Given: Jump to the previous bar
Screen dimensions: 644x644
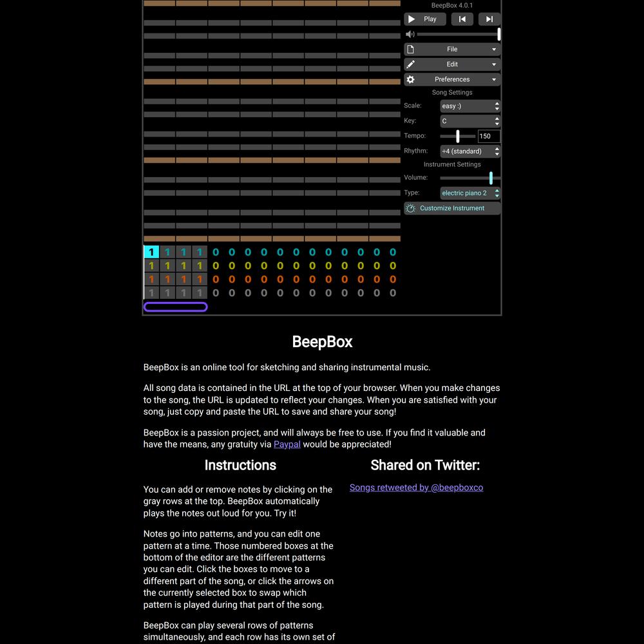Looking at the screenshot, I should tap(462, 19).
